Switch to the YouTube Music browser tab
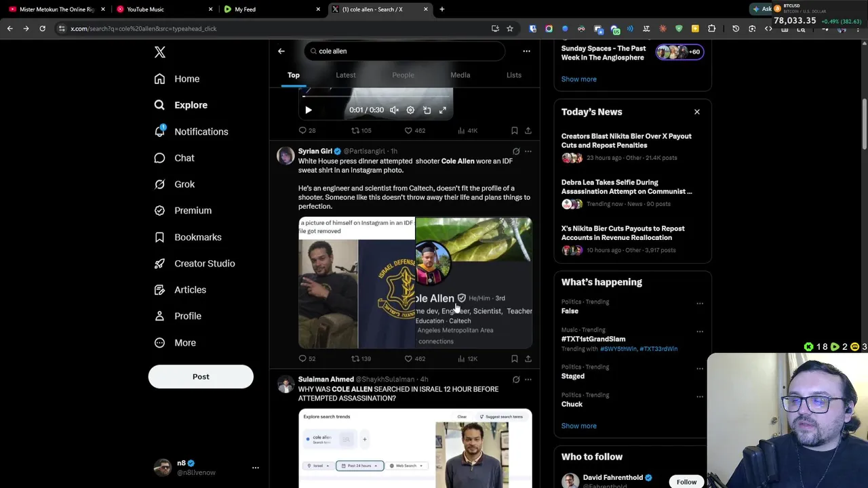Image resolution: width=868 pixels, height=488 pixels. click(163, 9)
